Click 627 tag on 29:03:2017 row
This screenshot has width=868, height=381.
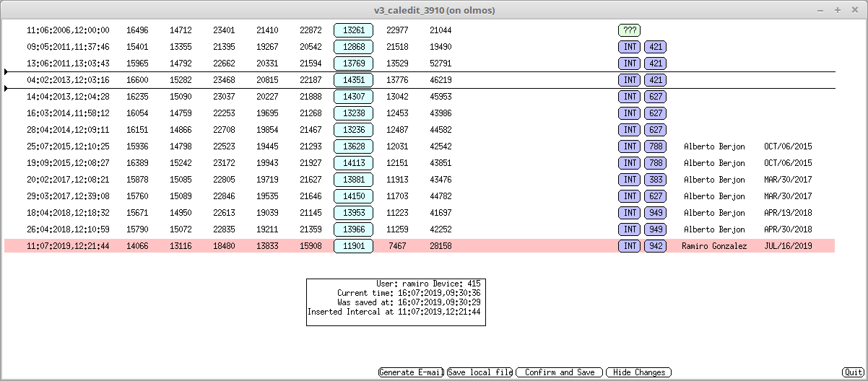pos(655,196)
